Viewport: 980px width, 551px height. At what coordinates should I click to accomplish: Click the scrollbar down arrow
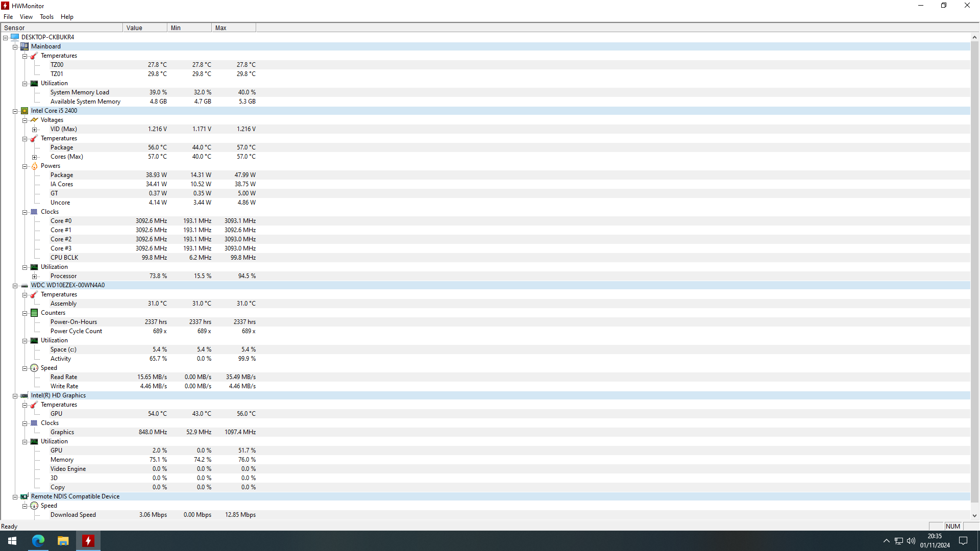point(974,516)
